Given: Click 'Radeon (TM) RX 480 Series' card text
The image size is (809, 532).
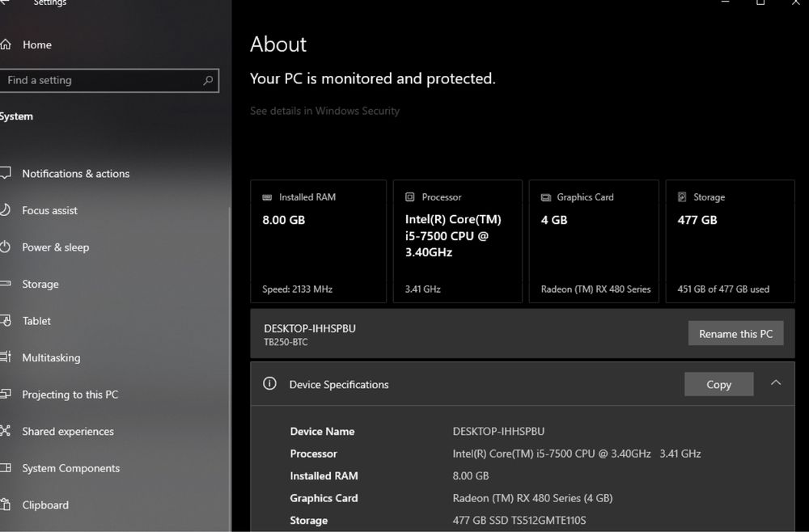Looking at the screenshot, I should click(596, 289).
